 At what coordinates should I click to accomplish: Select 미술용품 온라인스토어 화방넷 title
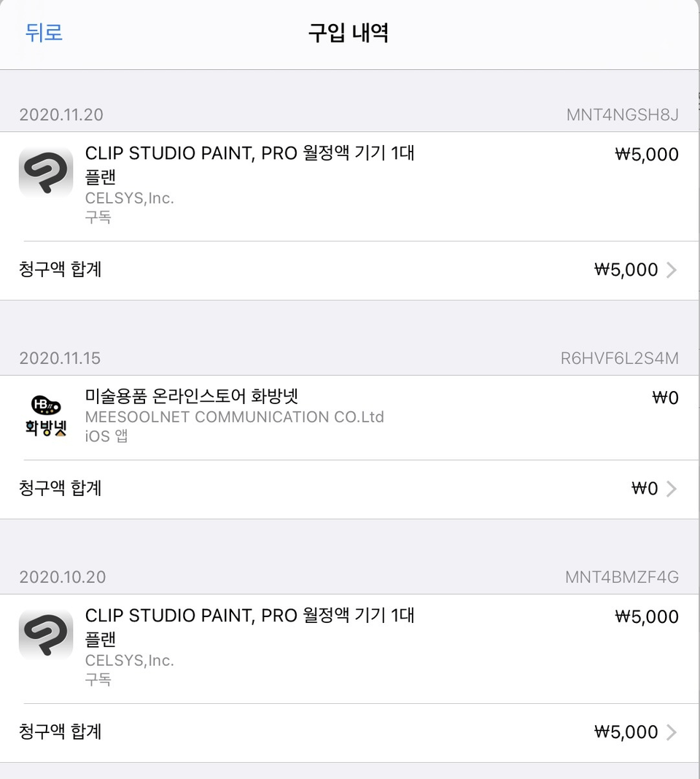click(192, 397)
